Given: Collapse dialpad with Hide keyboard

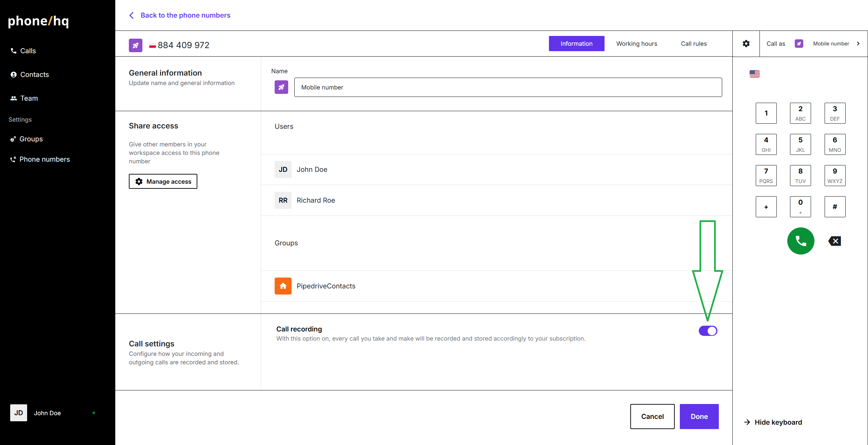Looking at the screenshot, I should point(773,422).
